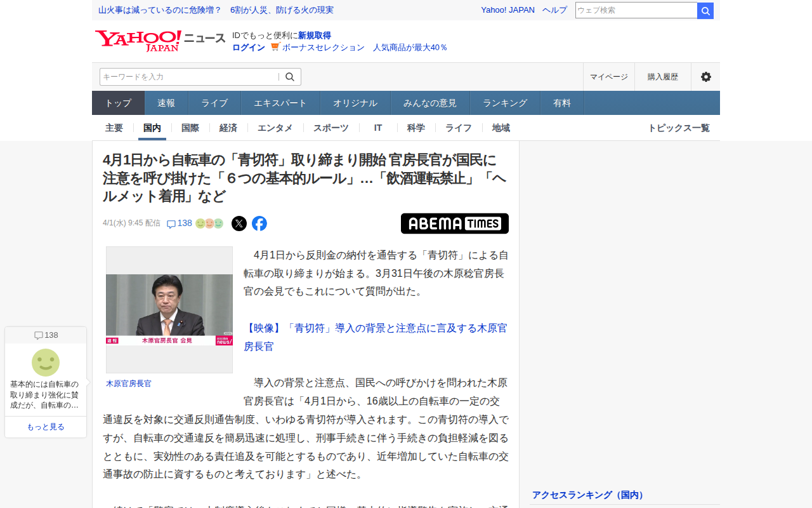Click the 木原官房長官 press conference thumbnail
Screen dimensions: 812x508
(169, 310)
